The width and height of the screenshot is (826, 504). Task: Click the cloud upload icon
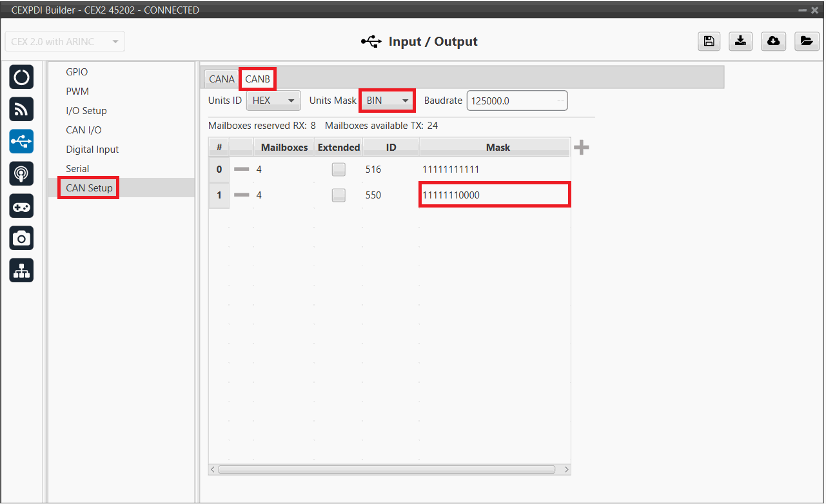[x=773, y=41]
